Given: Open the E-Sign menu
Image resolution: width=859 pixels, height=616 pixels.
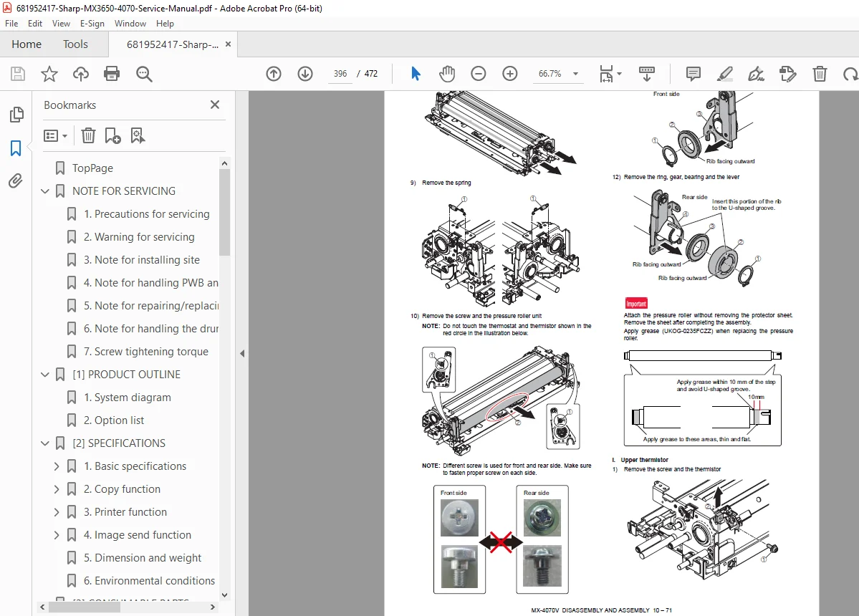Looking at the screenshot, I should (92, 24).
